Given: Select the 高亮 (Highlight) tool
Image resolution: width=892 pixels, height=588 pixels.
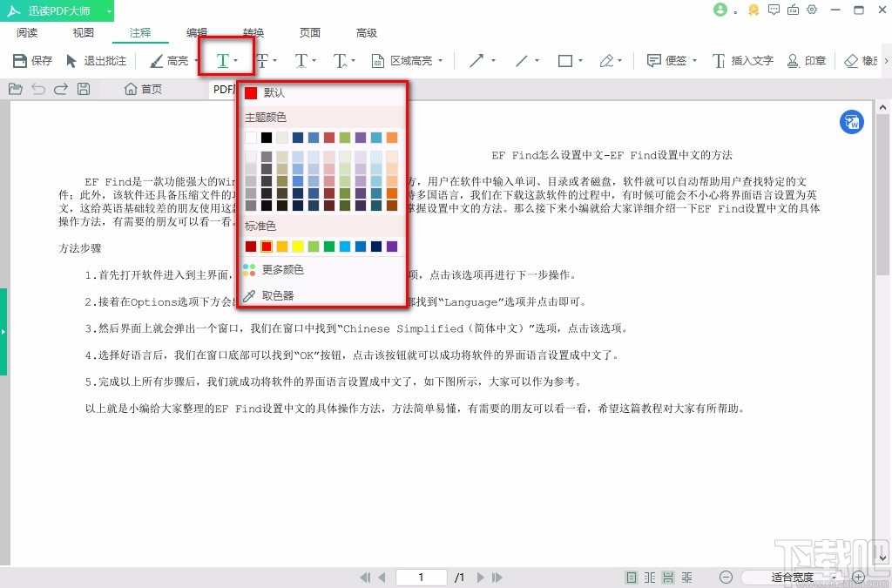Looking at the screenshot, I should [x=174, y=61].
